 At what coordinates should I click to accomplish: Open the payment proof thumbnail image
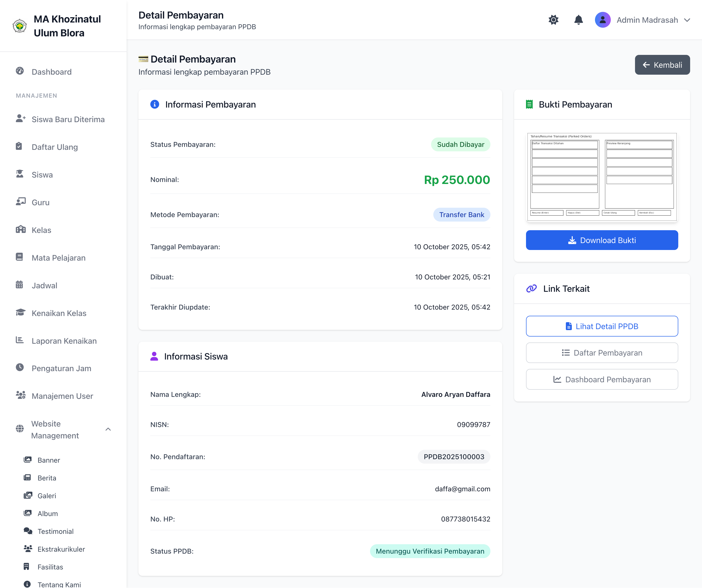coord(602,177)
